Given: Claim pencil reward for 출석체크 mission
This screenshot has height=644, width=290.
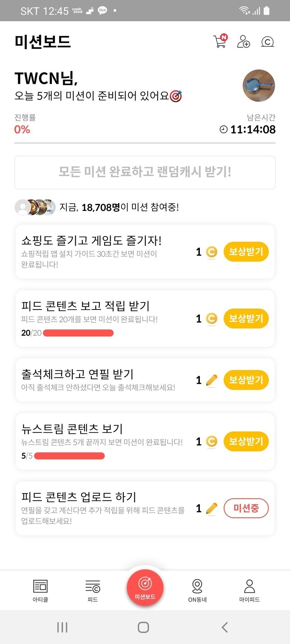Looking at the screenshot, I should [246, 380].
